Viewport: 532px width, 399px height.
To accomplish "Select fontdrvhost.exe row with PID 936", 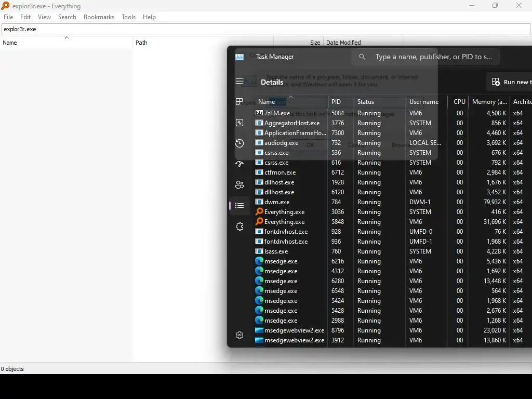I will (x=393, y=241).
